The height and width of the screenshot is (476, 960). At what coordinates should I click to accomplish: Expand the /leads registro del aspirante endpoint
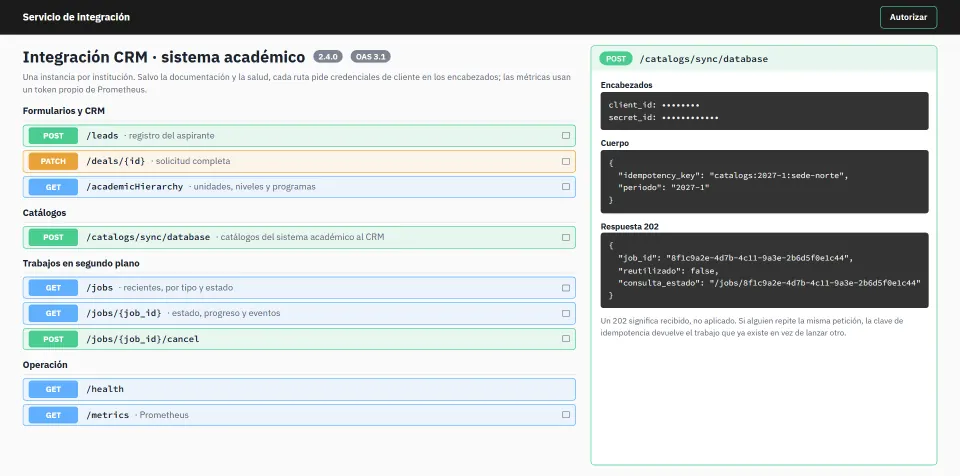tap(299, 136)
